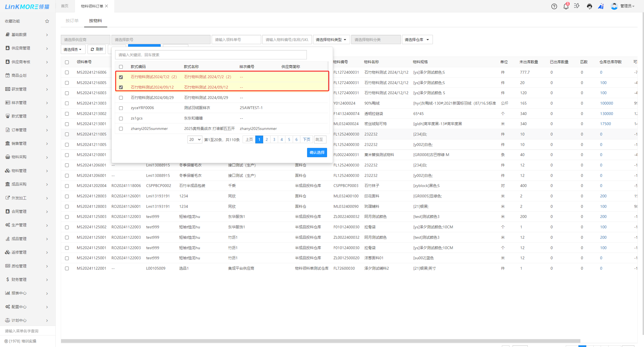
Task: Uncheck the 石竹物料测试2024/09/12 style row
Action: tap(121, 87)
